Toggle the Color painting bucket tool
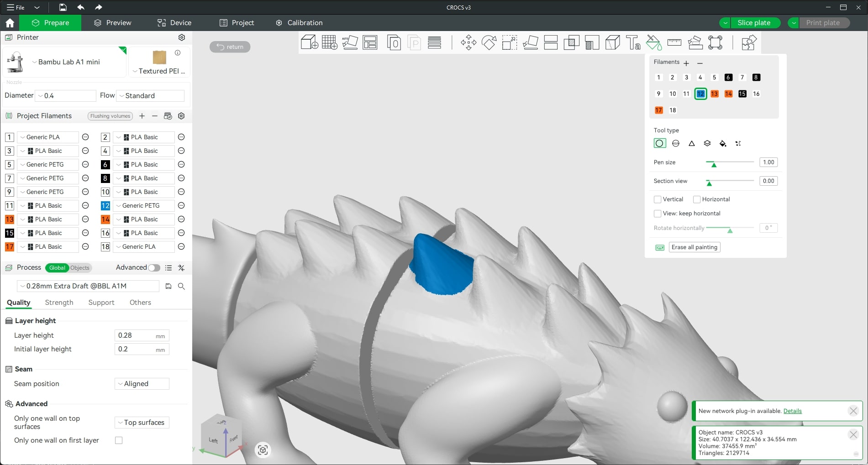 point(653,42)
